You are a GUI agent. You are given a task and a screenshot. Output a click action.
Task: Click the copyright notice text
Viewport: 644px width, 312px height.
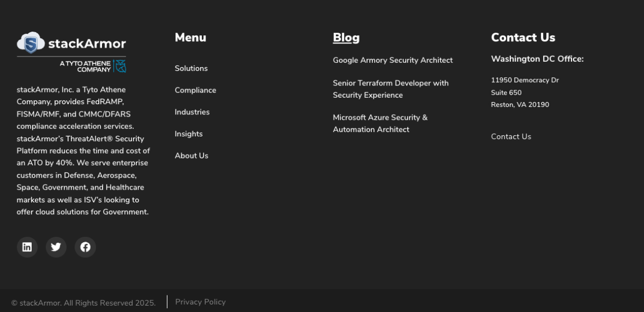[83, 302]
